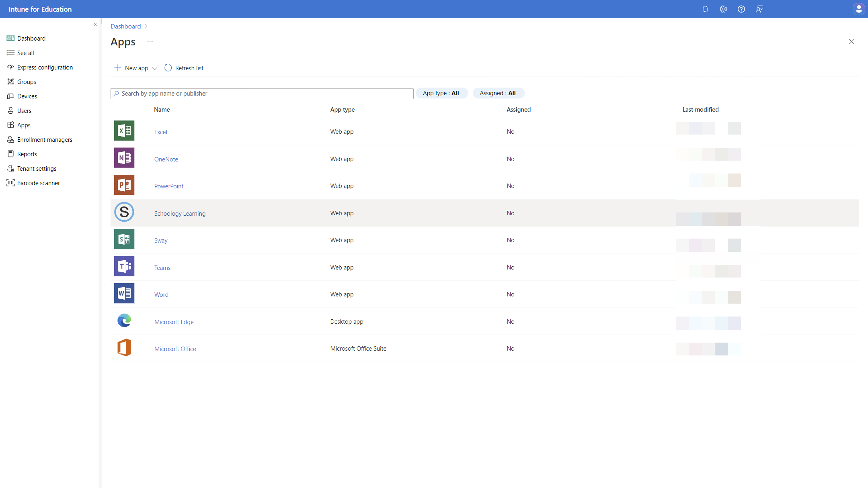
Task: Click the Dashboard breadcrumb link
Action: pos(126,27)
